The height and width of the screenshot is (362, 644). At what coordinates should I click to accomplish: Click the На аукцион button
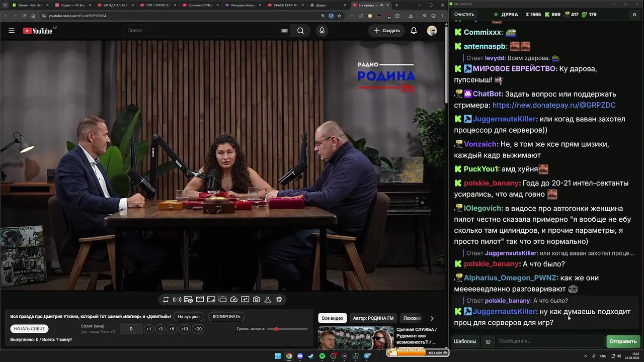(x=189, y=317)
